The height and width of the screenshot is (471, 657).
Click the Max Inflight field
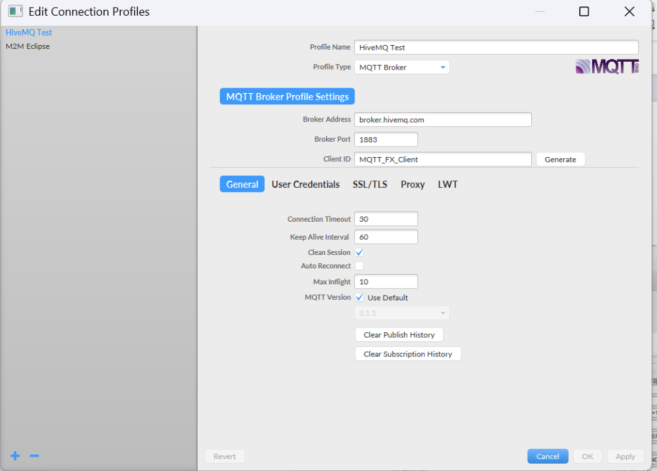[x=386, y=282]
